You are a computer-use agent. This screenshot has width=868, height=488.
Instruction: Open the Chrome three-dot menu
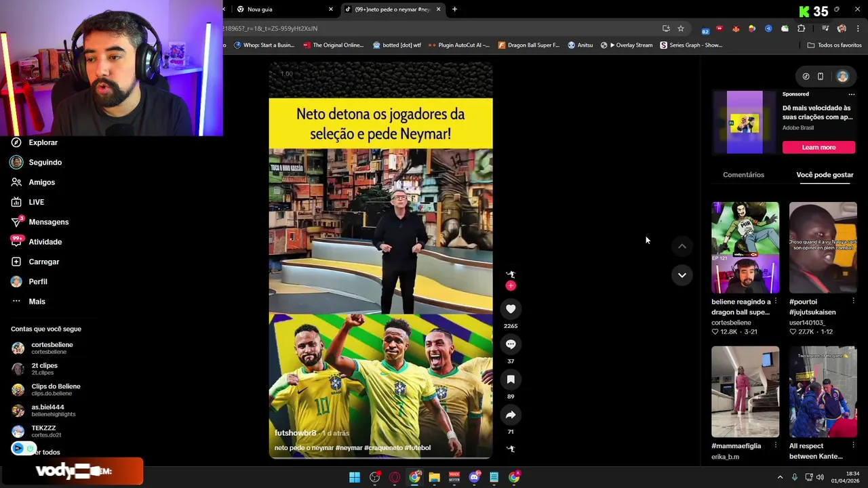(858, 28)
